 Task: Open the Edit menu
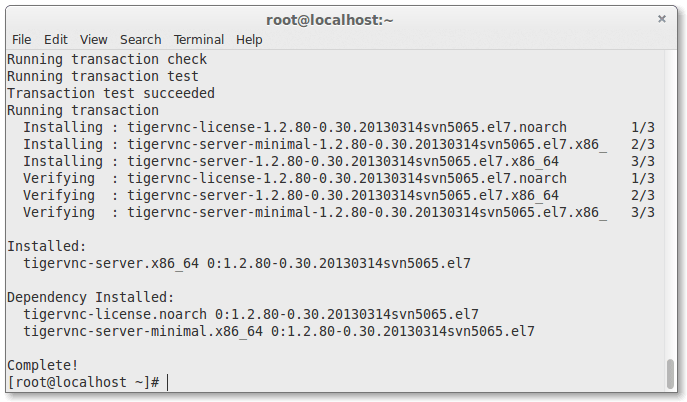(55, 40)
